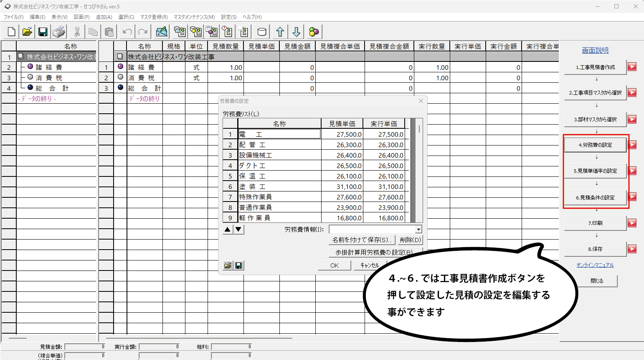Click the clipboard paste icon in toolbar

[109, 32]
